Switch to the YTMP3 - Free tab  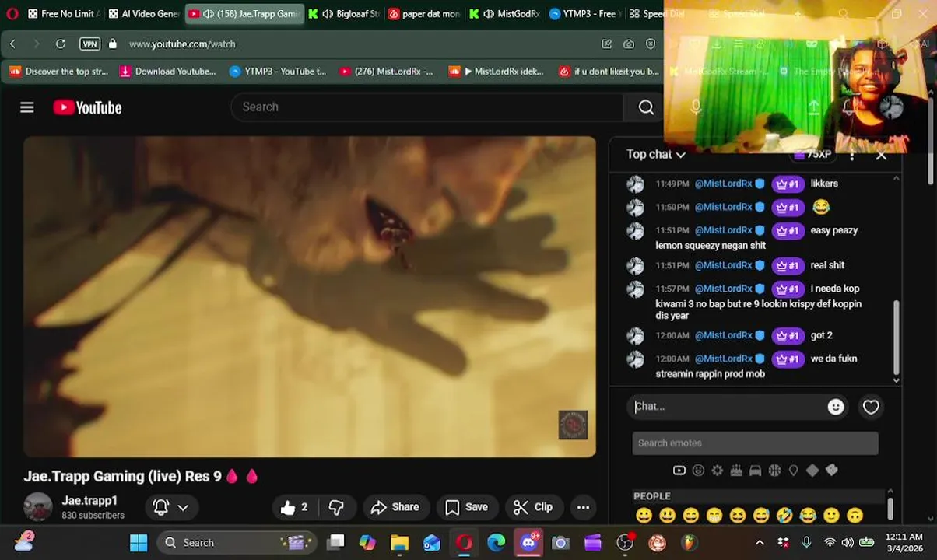pos(584,14)
